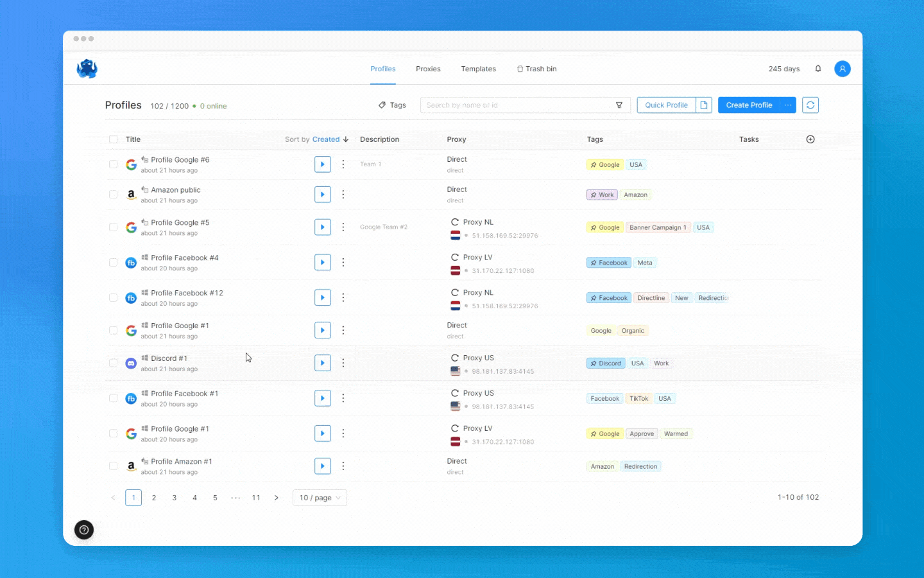Open notifications via the bell icon

[819, 69]
